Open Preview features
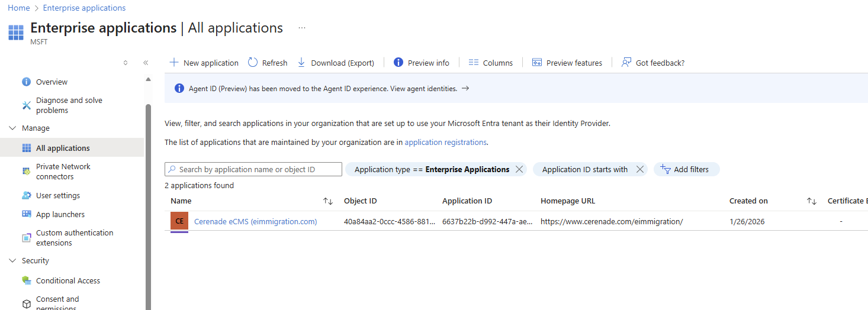The width and height of the screenshot is (868, 310). (567, 63)
